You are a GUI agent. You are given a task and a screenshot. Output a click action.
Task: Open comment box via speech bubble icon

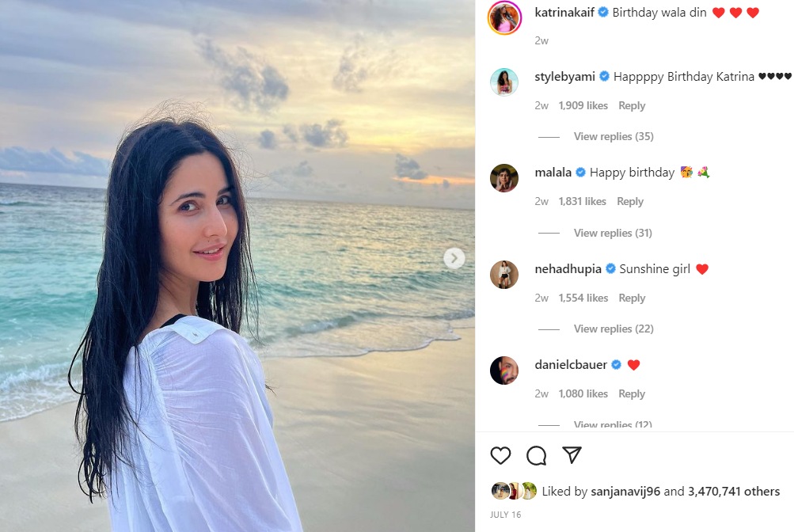coord(536,455)
